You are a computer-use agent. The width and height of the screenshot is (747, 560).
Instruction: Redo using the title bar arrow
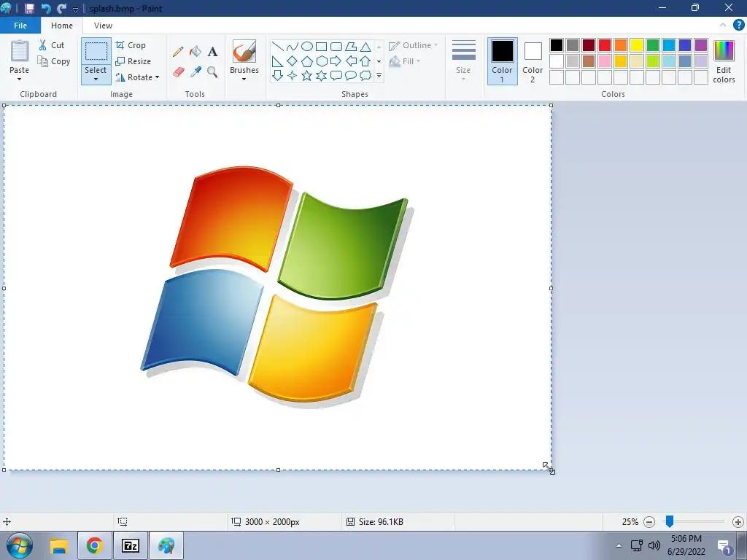(61, 8)
